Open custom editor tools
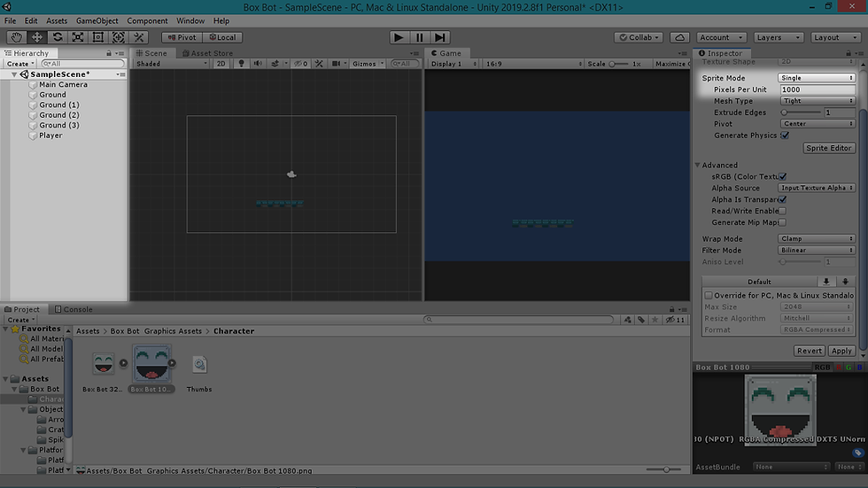 139,37
